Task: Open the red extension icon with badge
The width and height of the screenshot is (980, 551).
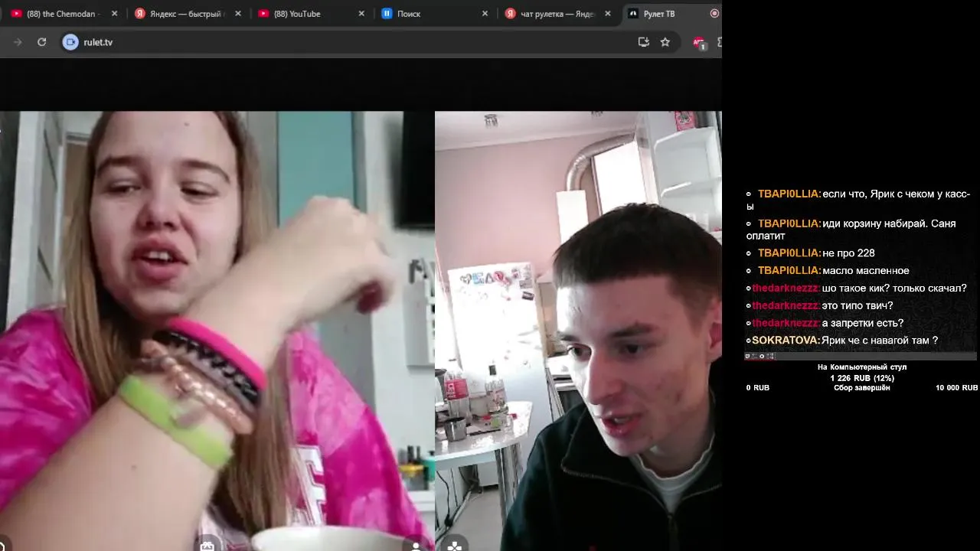Action: [x=699, y=43]
